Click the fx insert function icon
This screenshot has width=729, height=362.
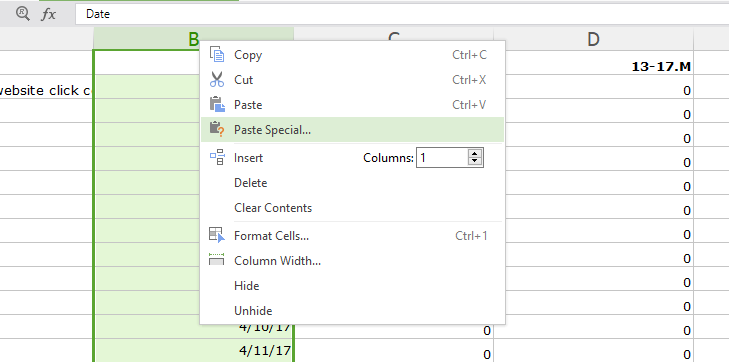[x=48, y=14]
